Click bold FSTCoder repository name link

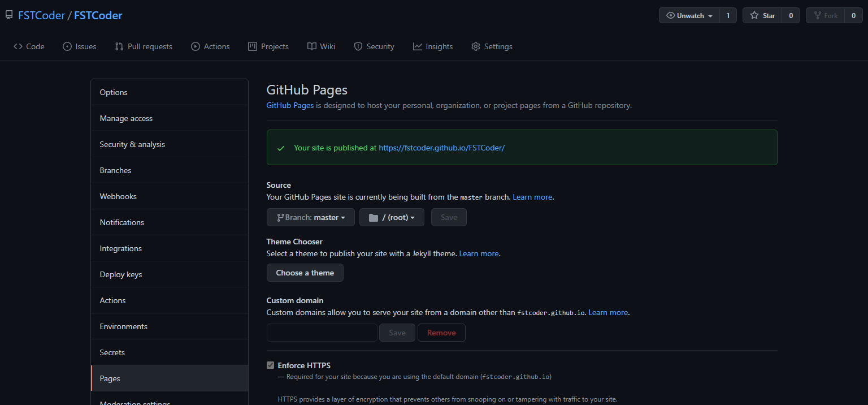98,15
